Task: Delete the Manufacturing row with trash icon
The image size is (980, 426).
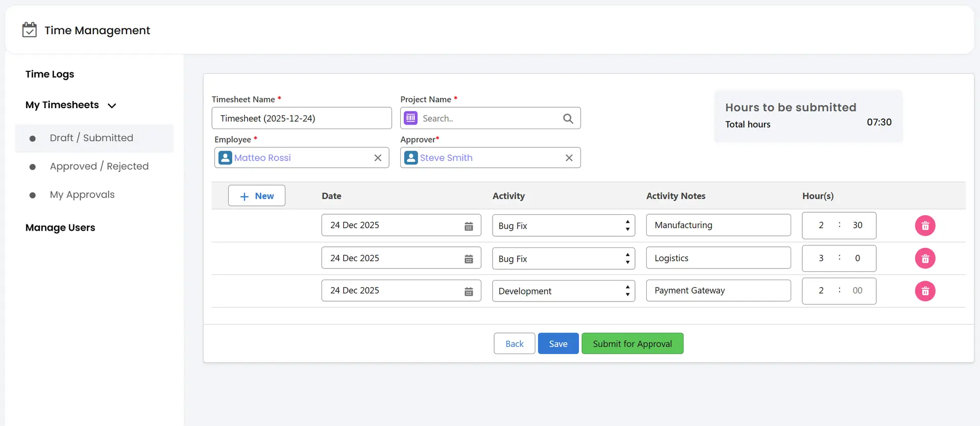Action: (x=925, y=225)
